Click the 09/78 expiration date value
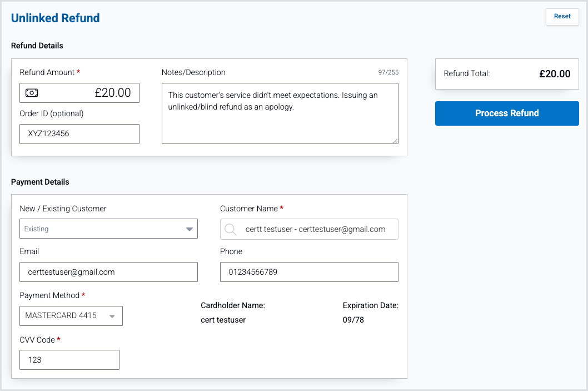 pyautogui.click(x=353, y=320)
